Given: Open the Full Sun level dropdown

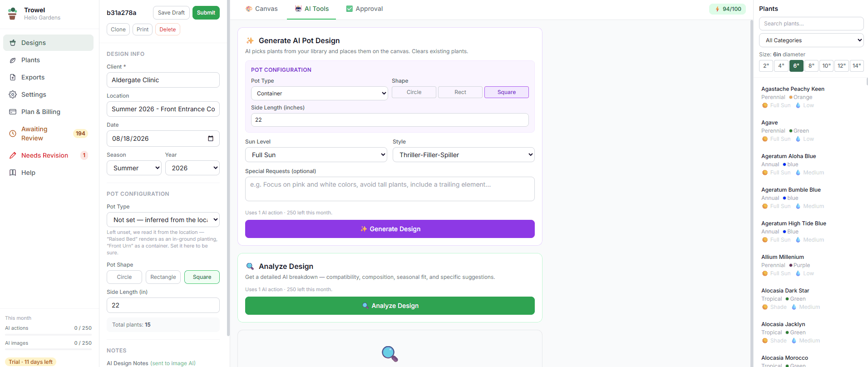Looking at the screenshot, I should [316, 155].
